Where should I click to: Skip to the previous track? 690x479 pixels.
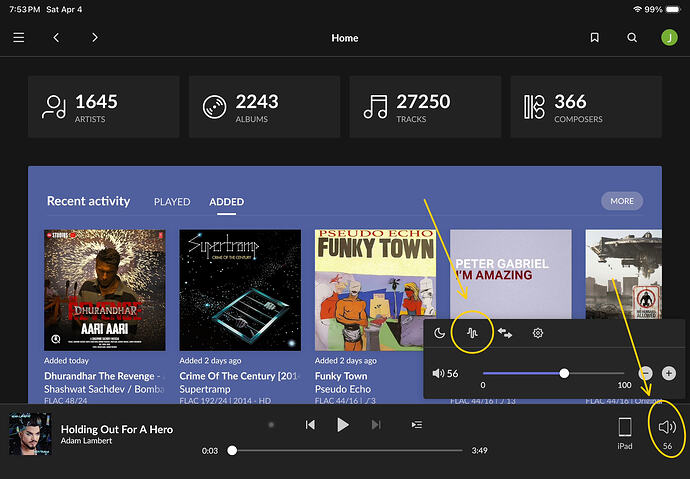(310, 424)
